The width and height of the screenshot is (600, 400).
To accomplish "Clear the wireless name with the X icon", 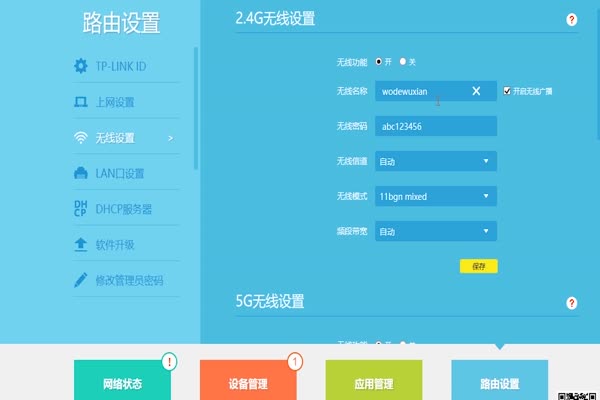I will coord(476,91).
